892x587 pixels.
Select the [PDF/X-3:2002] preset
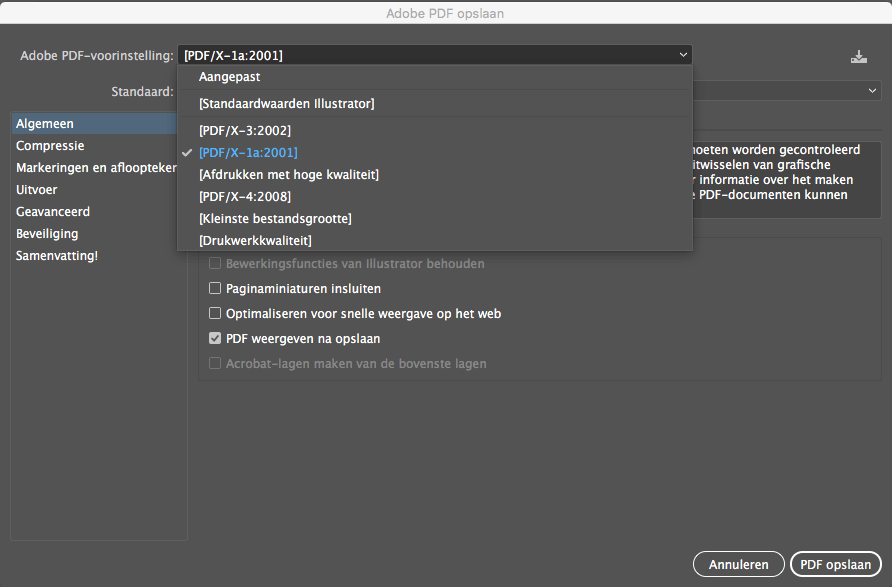435,130
